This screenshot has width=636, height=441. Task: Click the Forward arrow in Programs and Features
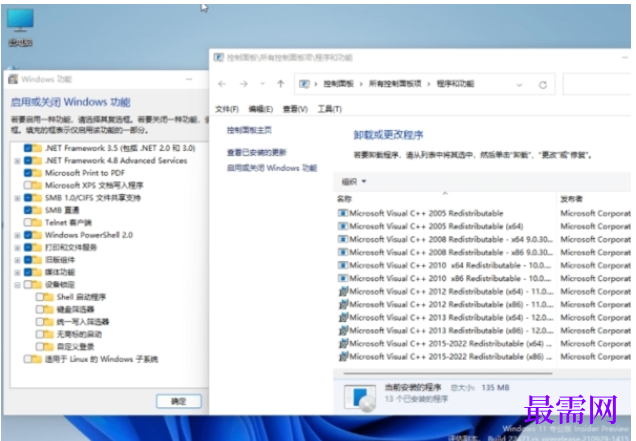(243, 84)
